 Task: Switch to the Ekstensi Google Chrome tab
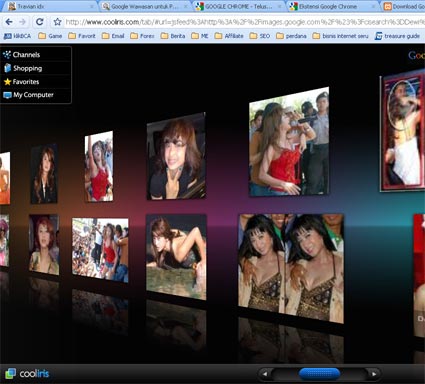pos(333,6)
